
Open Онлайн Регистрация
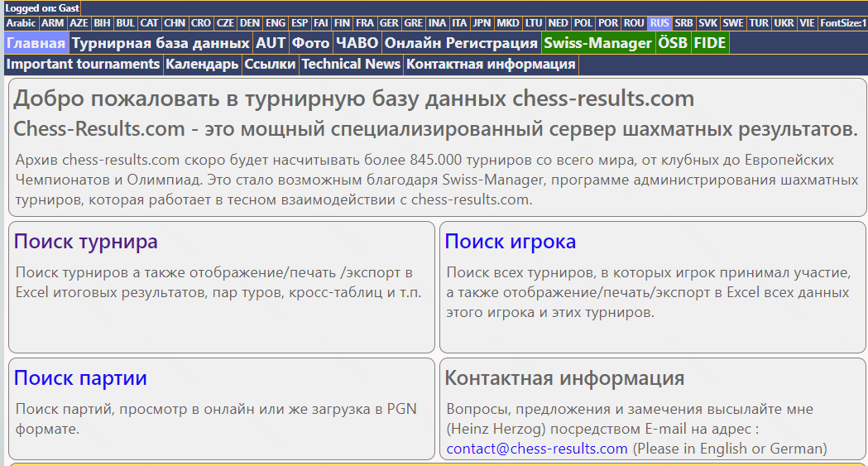[x=461, y=43]
